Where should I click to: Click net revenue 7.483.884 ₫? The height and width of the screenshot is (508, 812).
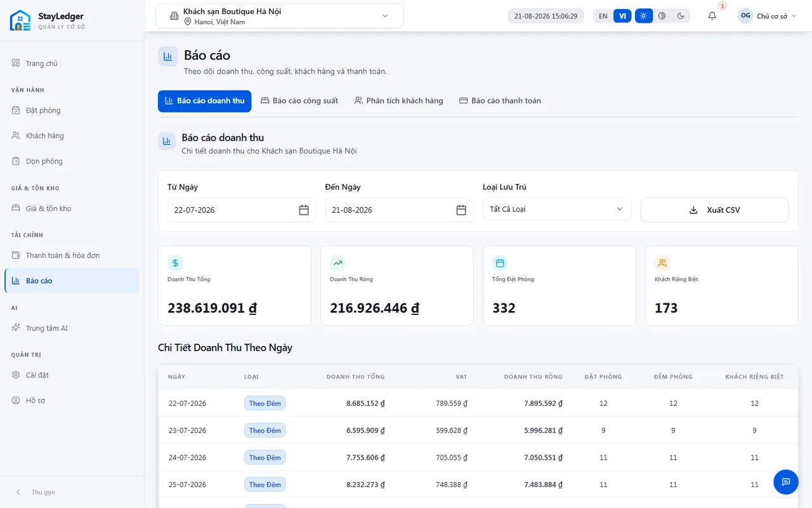pyautogui.click(x=544, y=485)
